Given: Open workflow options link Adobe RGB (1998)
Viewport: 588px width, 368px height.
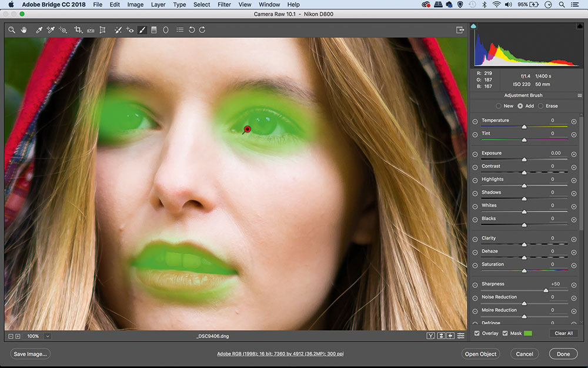Looking at the screenshot, I should pyautogui.click(x=280, y=353).
